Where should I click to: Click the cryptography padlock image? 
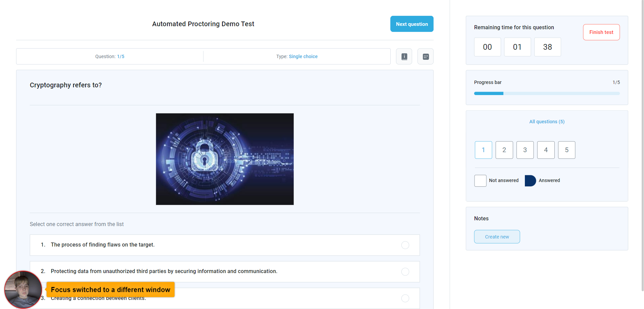coord(225,159)
